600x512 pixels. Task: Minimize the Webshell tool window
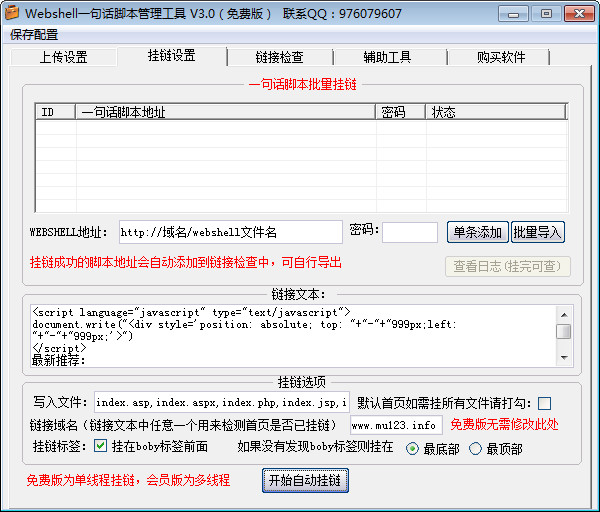514,14
